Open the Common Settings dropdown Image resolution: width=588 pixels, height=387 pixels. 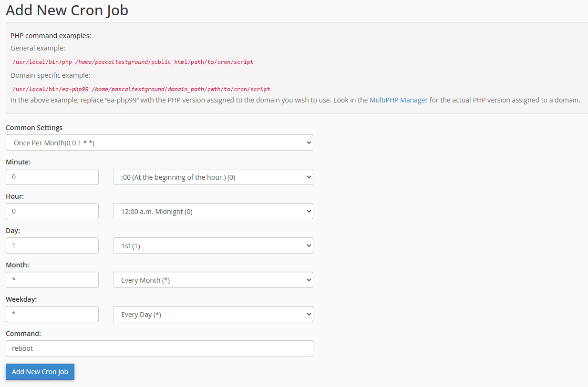159,142
